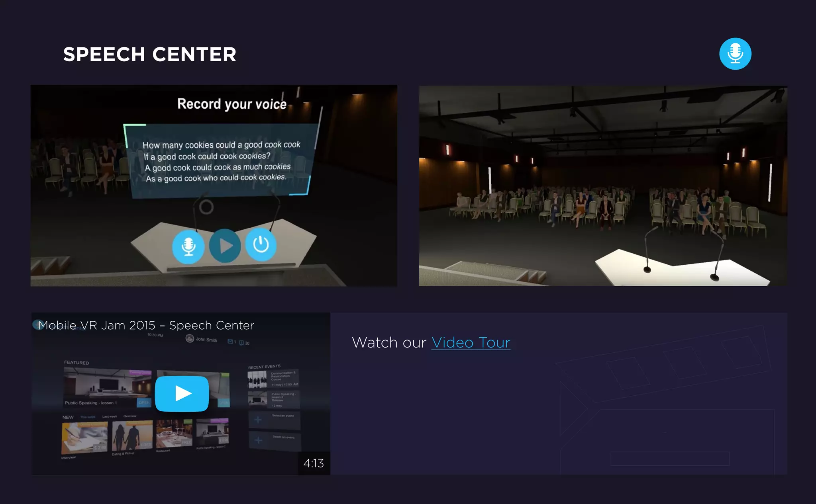Select the Dating & Pickup thumbnail in video
The width and height of the screenshot is (816, 504).
132,436
